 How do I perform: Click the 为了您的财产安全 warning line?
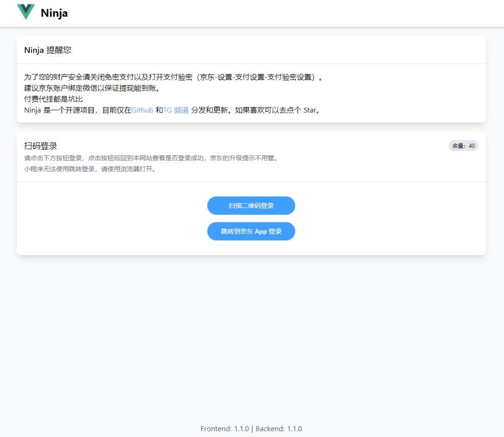pyautogui.click(x=173, y=77)
